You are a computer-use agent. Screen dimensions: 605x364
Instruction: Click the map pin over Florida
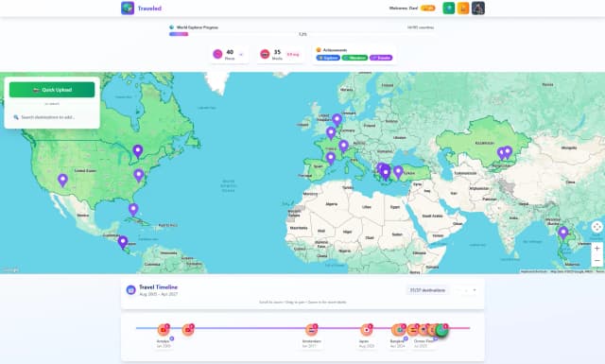click(133, 210)
